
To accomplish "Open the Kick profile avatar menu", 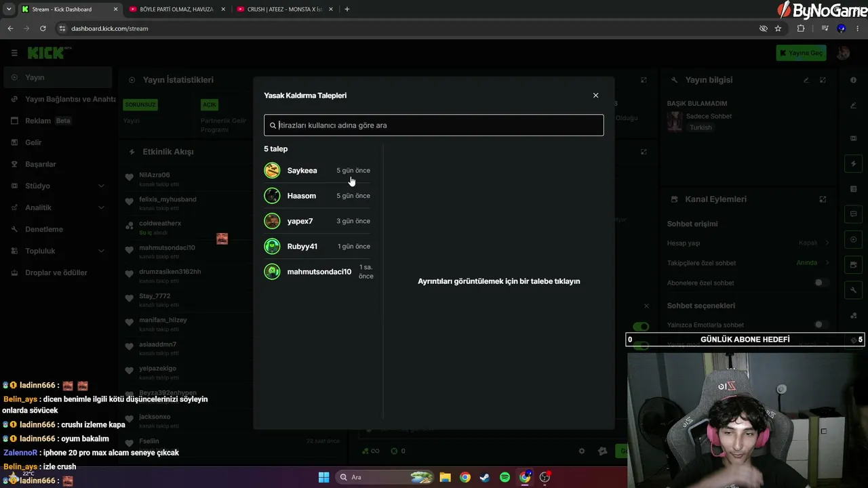I will click(x=843, y=53).
